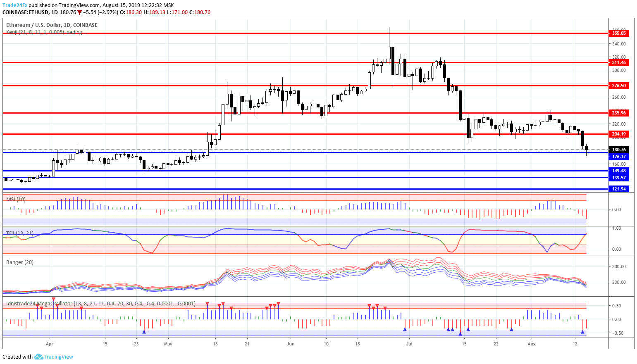Select the 204.19 level label

(619, 134)
